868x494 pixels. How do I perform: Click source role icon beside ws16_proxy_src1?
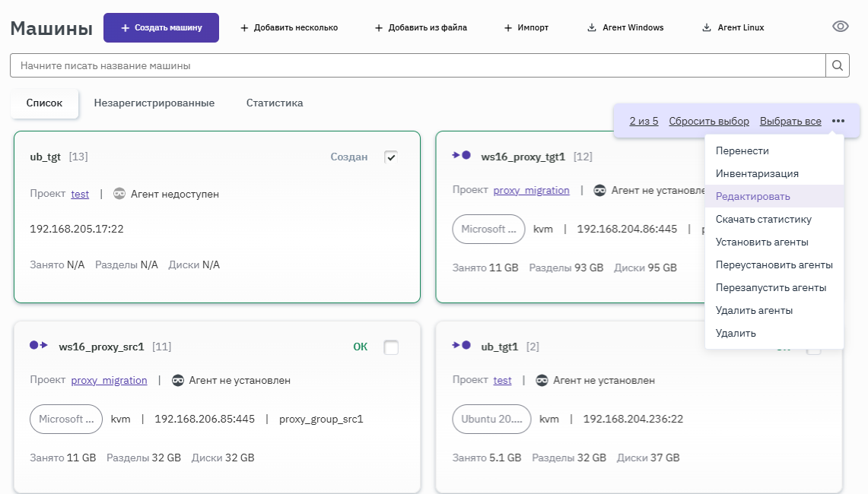pos(39,346)
